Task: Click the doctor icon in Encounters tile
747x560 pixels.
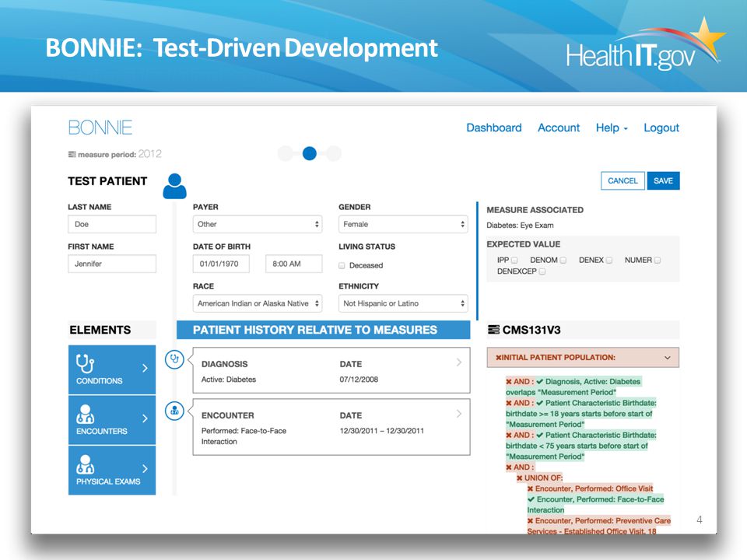Action: point(86,415)
